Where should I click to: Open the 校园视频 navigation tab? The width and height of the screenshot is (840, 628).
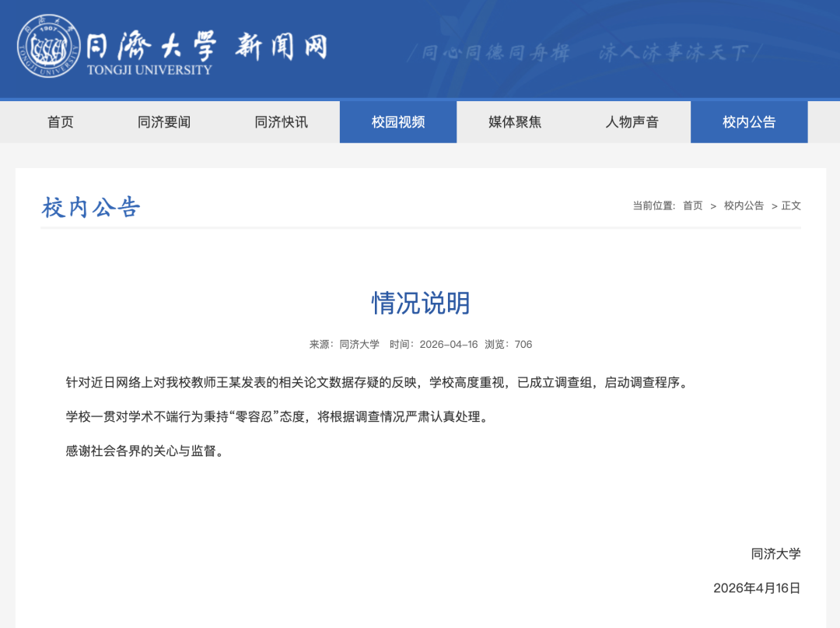(x=398, y=122)
